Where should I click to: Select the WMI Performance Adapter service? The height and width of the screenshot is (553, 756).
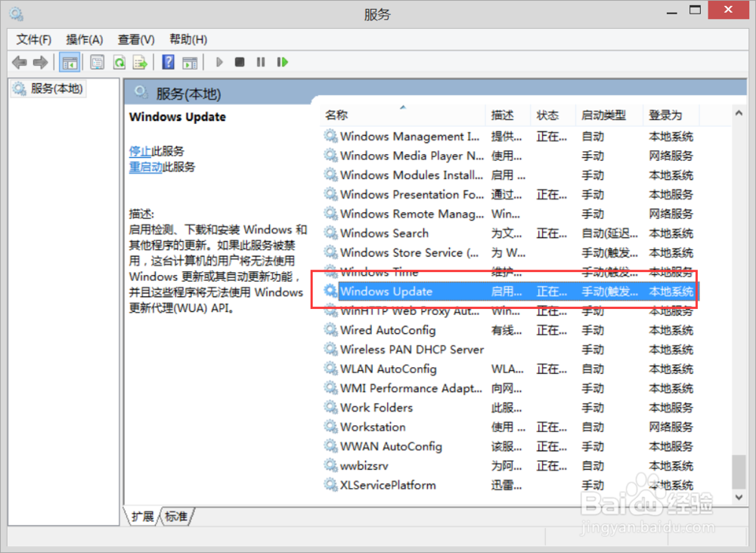[510, 388]
